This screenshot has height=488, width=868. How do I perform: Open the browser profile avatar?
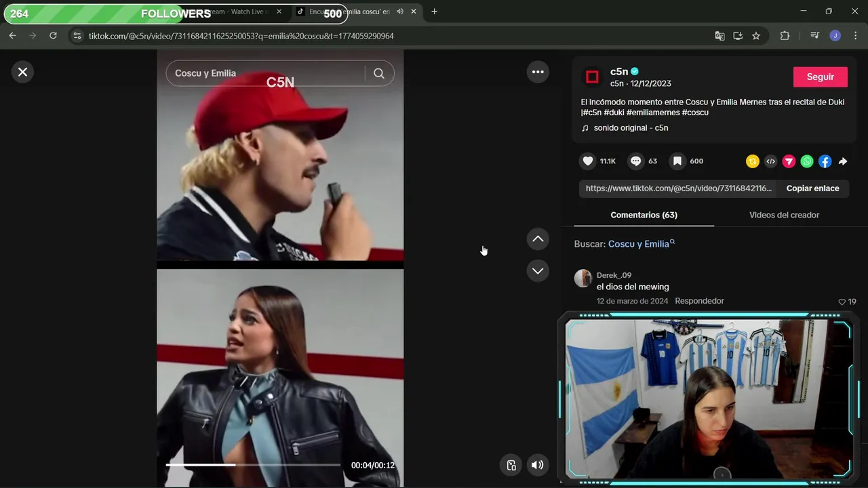click(835, 36)
